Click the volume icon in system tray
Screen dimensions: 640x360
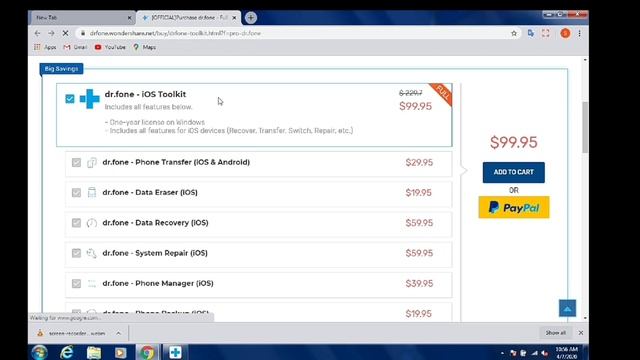pos(544,353)
